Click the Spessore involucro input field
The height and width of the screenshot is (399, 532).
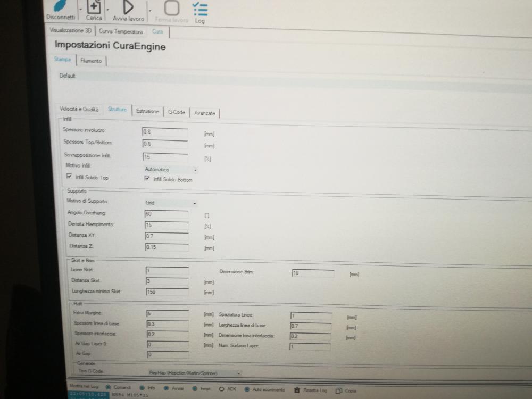(x=165, y=131)
